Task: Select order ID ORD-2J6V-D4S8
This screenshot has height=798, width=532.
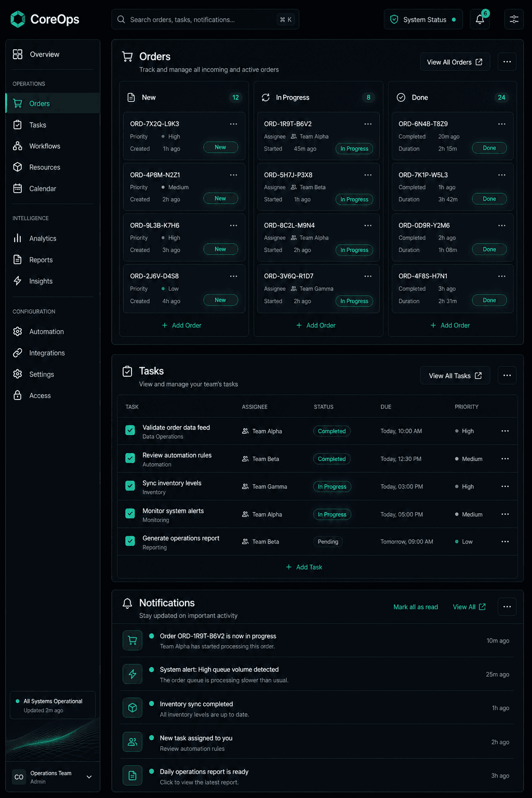Action: point(154,276)
